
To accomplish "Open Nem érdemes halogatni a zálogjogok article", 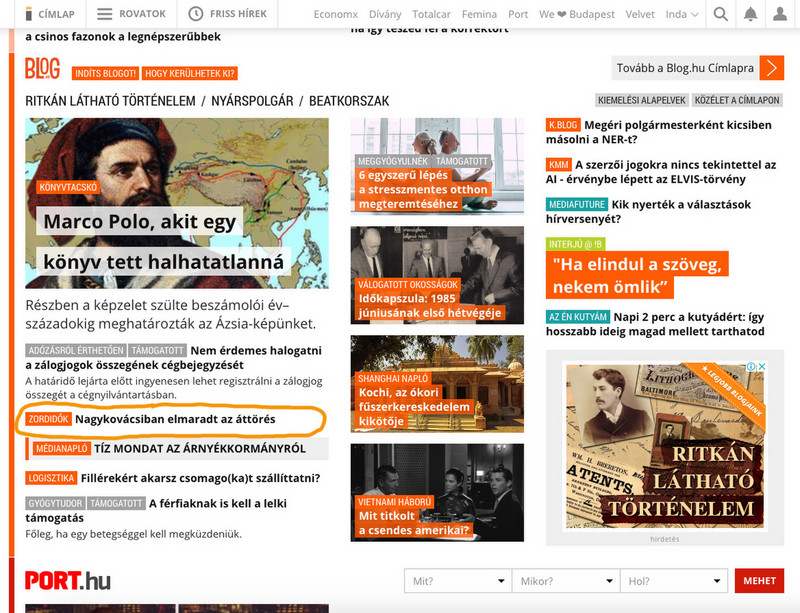I will point(173,358).
